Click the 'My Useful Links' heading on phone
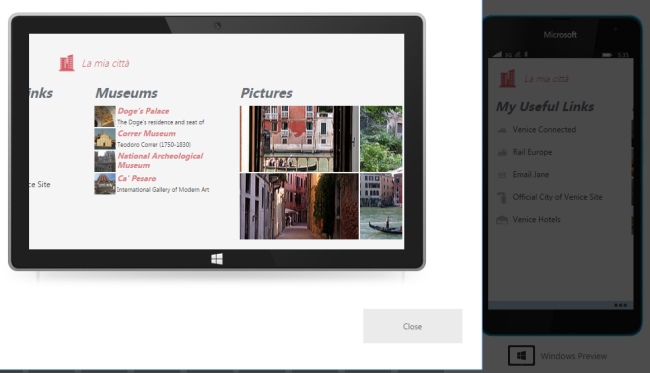650x373 pixels. (545, 107)
